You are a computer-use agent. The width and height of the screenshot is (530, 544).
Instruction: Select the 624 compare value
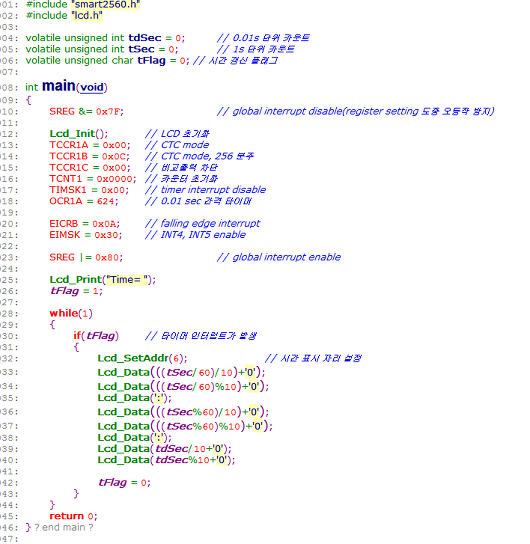pyautogui.click(x=106, y=201)
